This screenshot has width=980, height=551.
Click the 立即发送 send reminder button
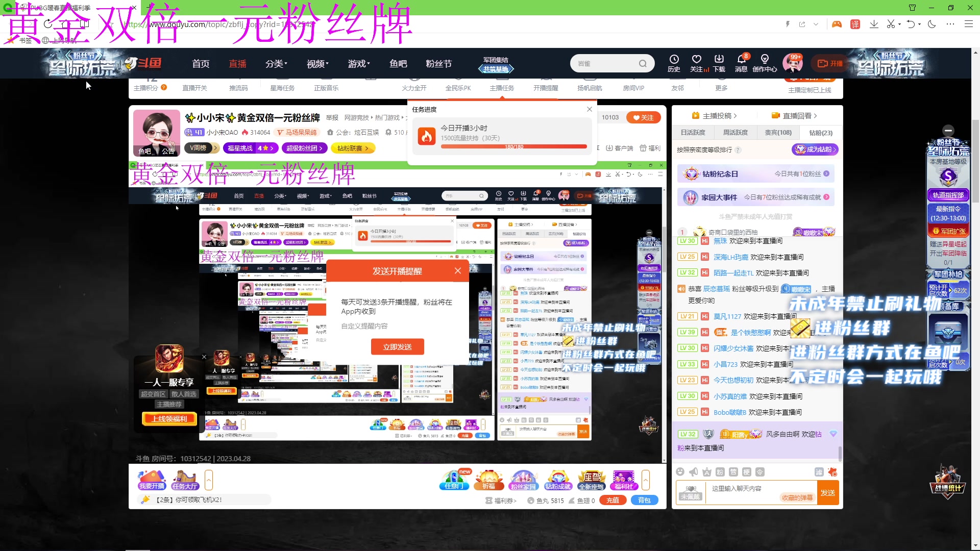coord(397,346)
